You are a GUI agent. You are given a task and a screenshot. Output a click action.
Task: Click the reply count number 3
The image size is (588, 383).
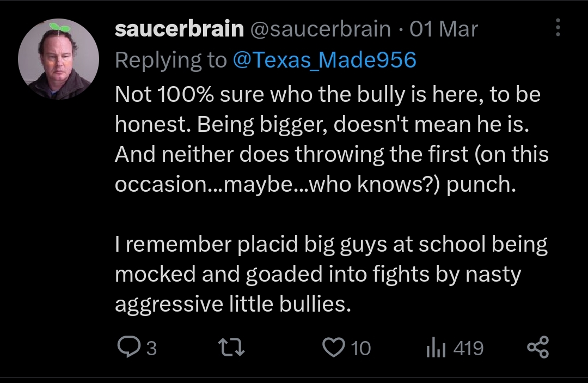coord(151,349)
